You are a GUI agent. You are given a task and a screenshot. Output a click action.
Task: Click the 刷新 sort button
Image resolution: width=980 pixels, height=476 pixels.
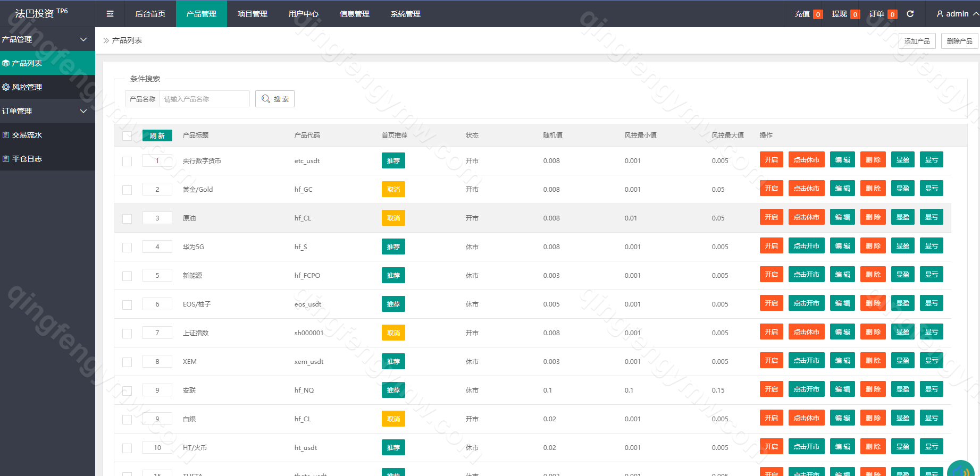tap(157, 135)
